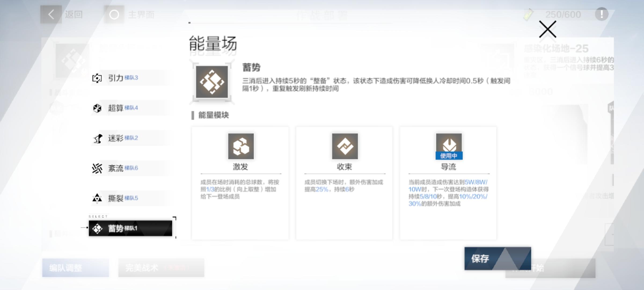The width and height of the screenshot is (644, 290).
Task: Select the 引力 energy field entry
Action: [130, 78]
